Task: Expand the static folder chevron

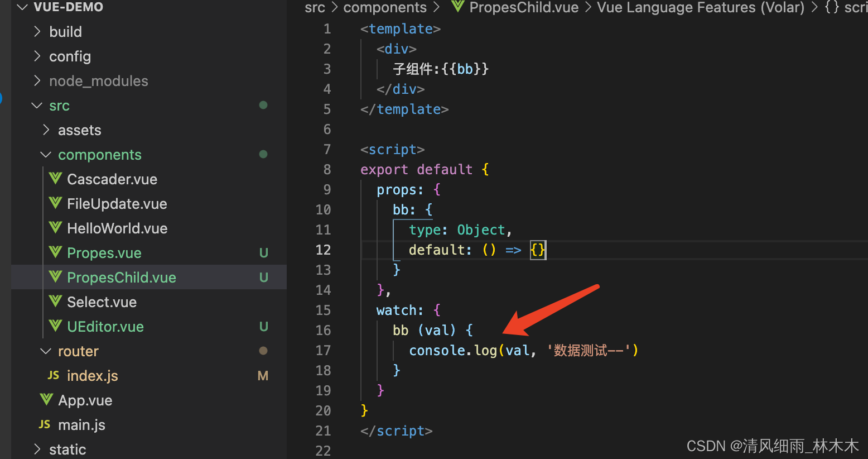Action: tap(37, 449)
